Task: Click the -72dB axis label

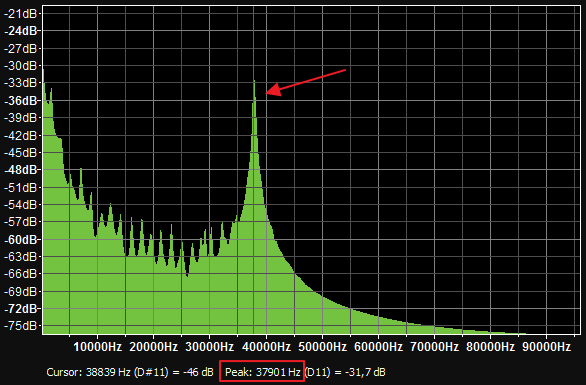Action: tap(20, 309)
